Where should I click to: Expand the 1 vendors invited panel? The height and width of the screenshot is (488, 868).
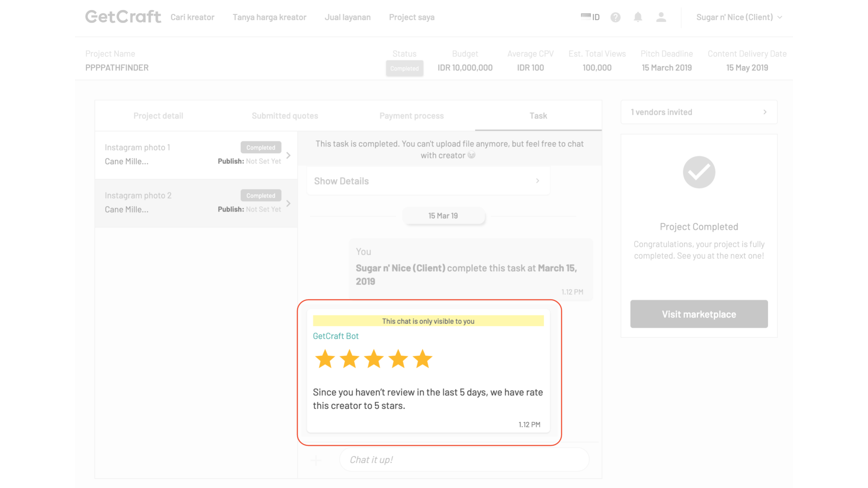tap(699, 112)
